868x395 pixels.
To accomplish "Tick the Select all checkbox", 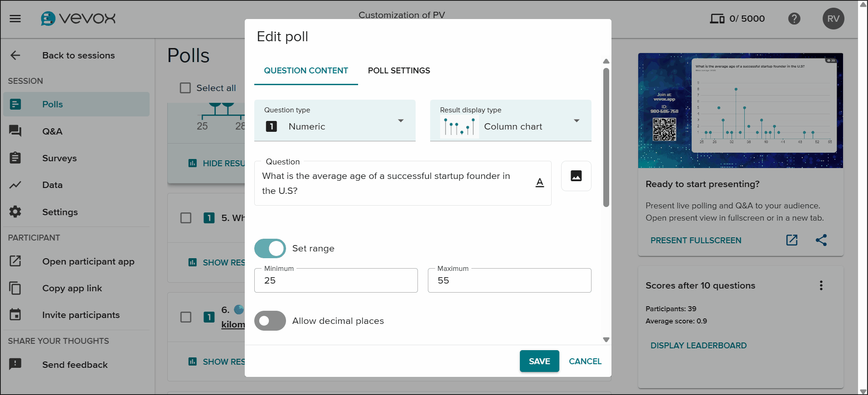I will point(185,88).
